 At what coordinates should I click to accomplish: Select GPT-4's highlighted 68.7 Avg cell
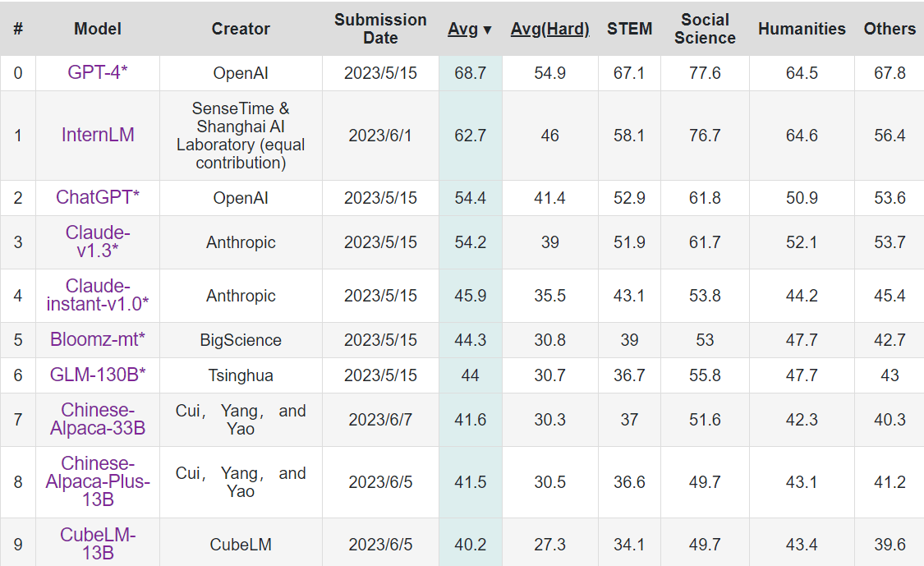pyautogui.click(x=471, y=73)
